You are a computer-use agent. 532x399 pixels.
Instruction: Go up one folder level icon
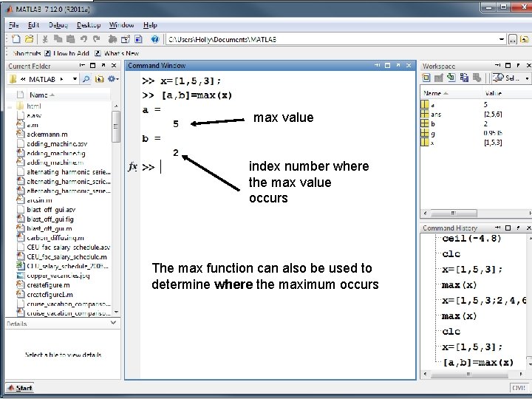tap(524, 40)
